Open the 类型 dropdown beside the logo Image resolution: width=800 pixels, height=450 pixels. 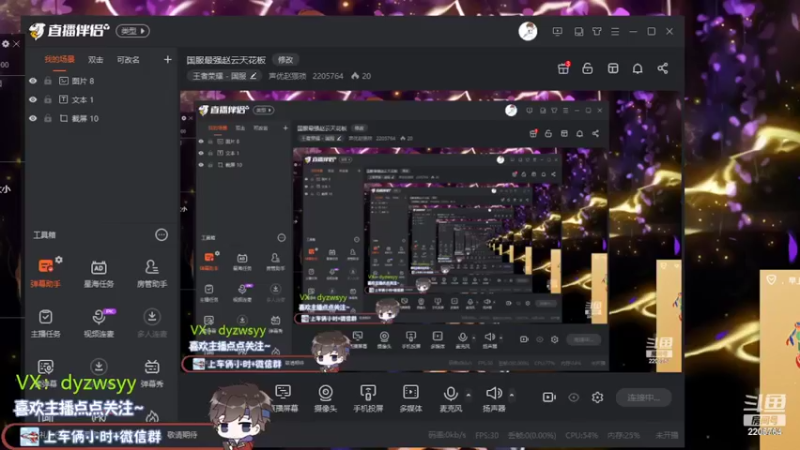tap(133, 31)
